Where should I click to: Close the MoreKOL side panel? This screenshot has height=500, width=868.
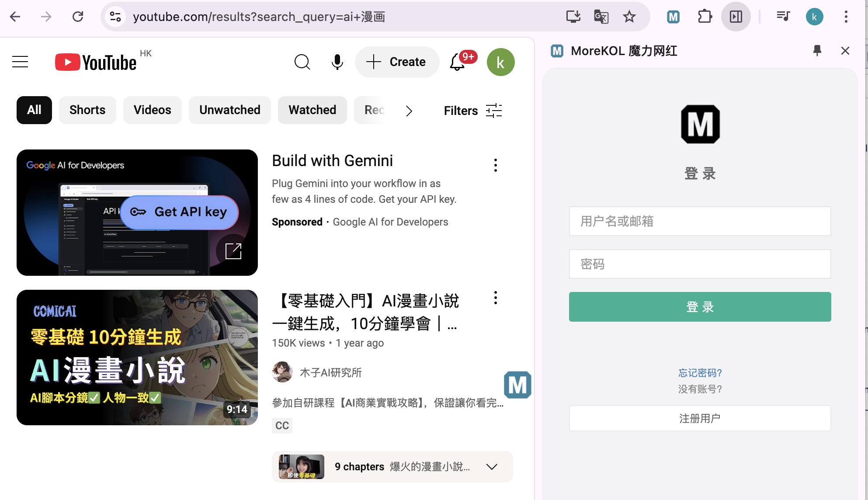845,51
